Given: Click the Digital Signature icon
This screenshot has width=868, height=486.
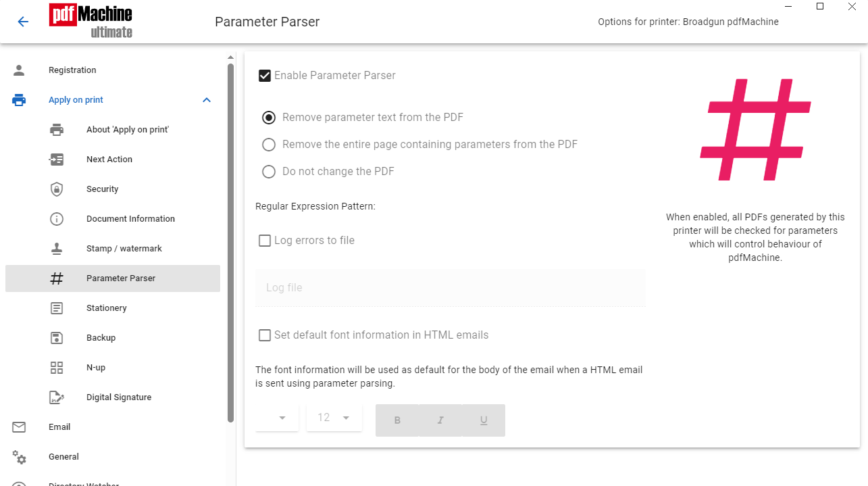Looking at the screenshot, I should [x=57, y=397].
